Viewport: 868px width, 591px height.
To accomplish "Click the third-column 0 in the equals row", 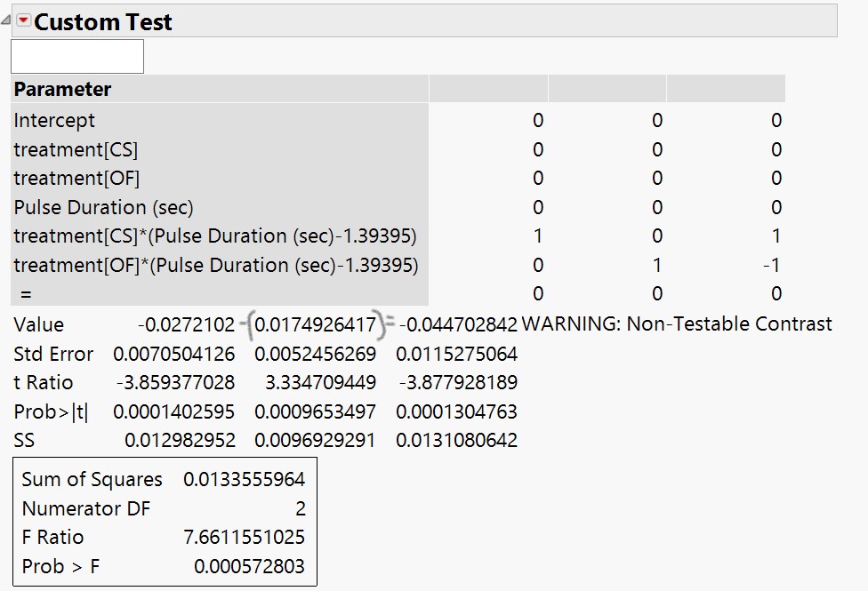I will [x=776, y=294].
